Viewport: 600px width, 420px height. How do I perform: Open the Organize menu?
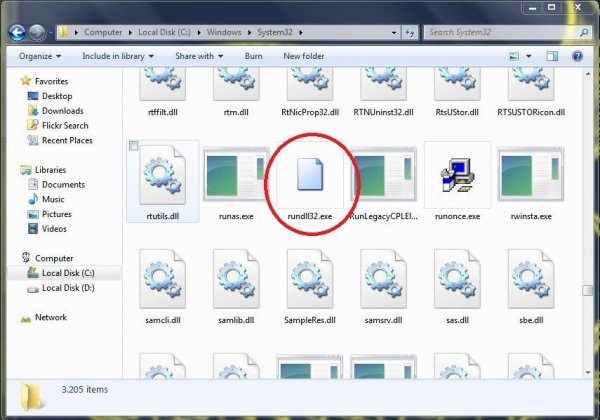40,56
